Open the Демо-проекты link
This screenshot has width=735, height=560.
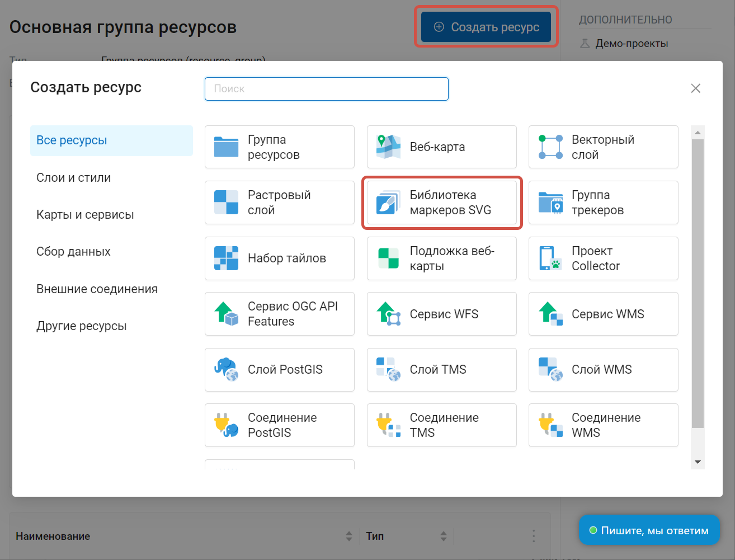[632, 43]
